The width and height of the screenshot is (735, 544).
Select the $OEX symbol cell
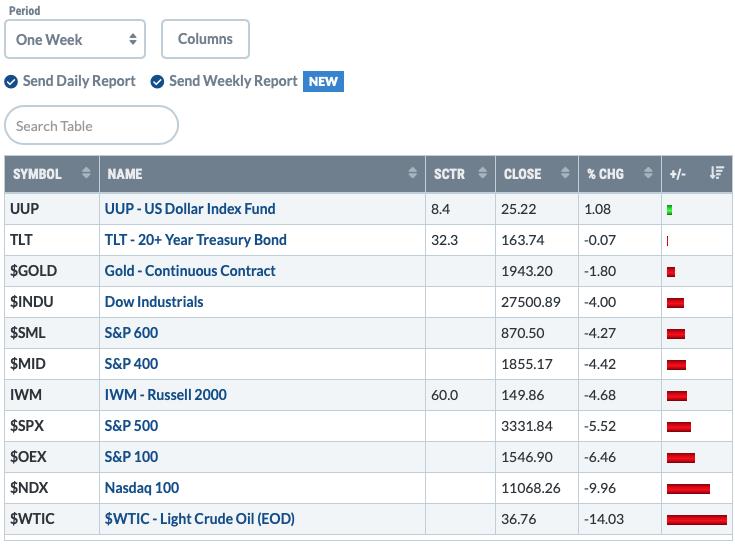(52, 456)
